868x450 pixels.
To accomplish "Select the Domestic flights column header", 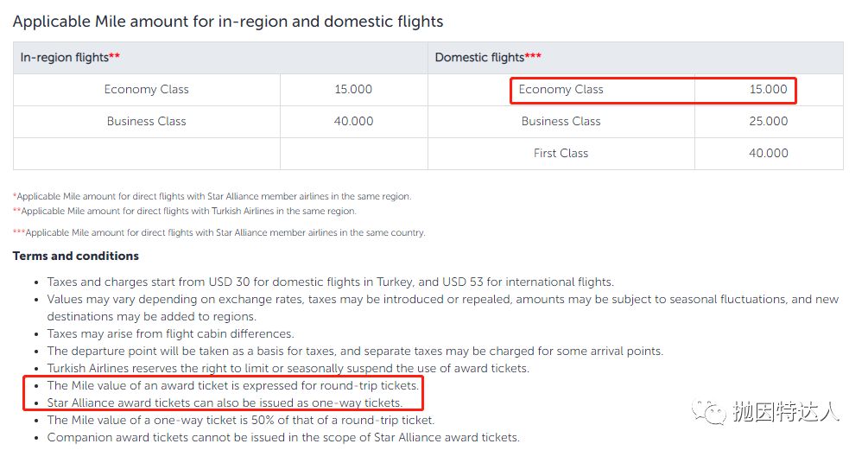I will click(488, 58).
